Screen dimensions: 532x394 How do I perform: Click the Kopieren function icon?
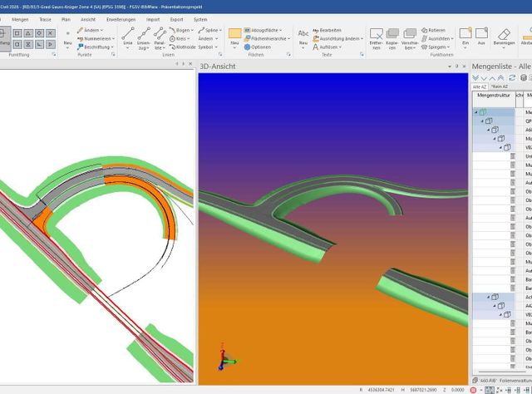point(392,38)
